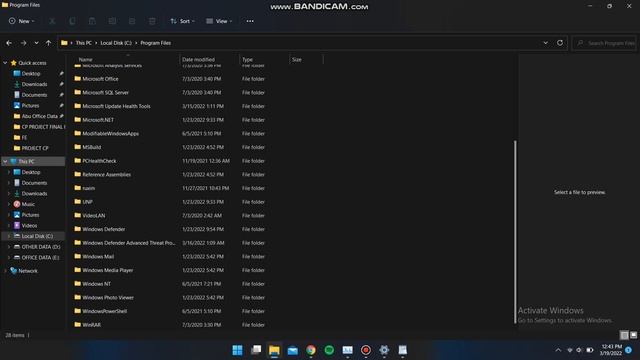The width and height of the screenshot is (640, 360).
Task: Go back with the left arrow button
Action: (x=9, y=43)
